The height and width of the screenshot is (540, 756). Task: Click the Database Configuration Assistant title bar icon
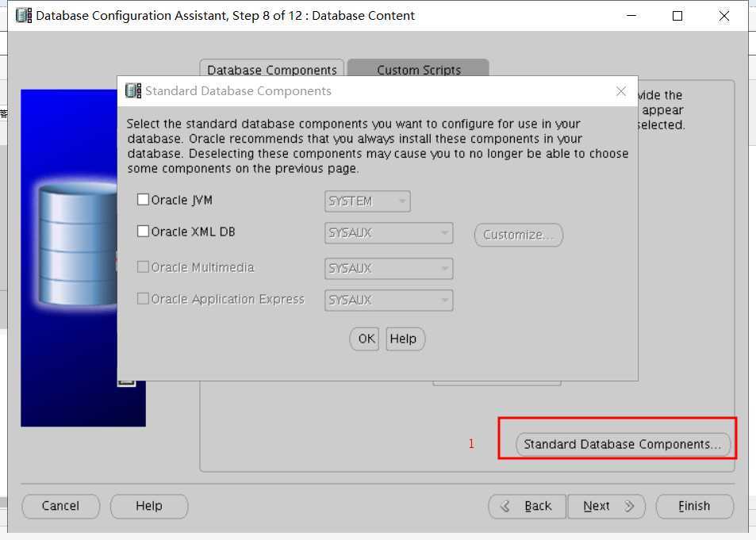tap(24, 15)
